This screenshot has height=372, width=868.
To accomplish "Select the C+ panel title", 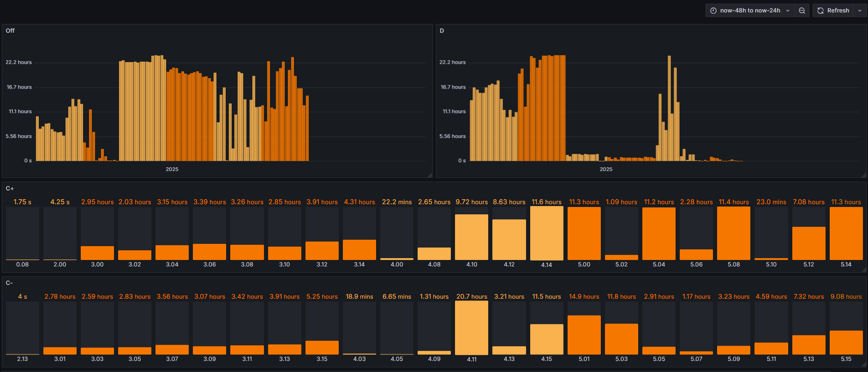I will (x=10, y=189).
